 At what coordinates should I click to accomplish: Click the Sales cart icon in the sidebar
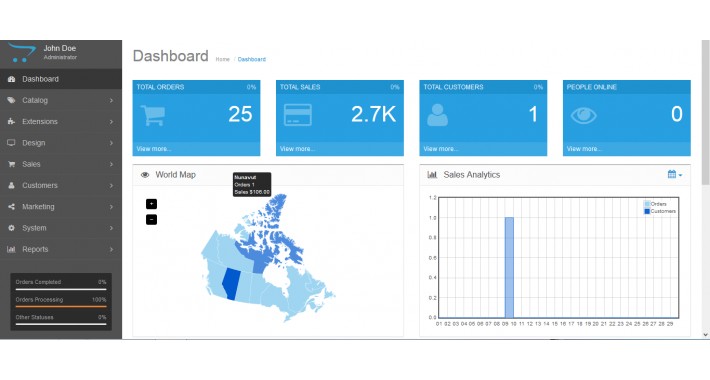11,164
